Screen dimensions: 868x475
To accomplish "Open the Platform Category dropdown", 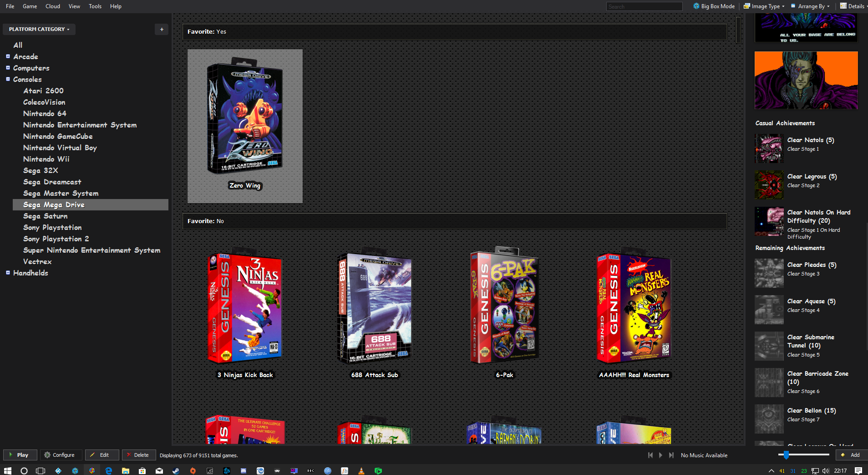I will tap(39, 29).
